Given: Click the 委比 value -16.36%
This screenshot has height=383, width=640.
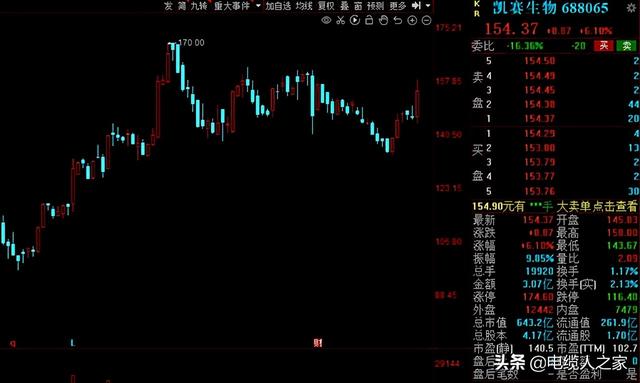Looking at the screenshot, I should point(525,46).
